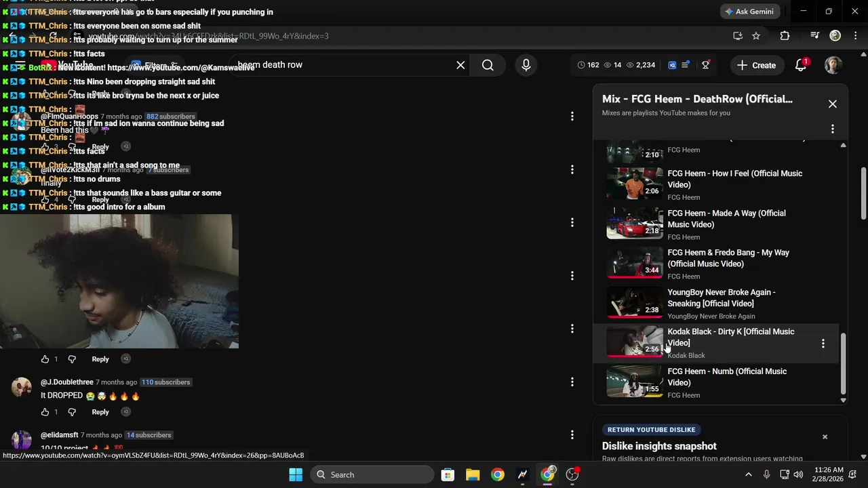Open the vidIQ trophy icon
868x488 pixels.
[706, 65]
